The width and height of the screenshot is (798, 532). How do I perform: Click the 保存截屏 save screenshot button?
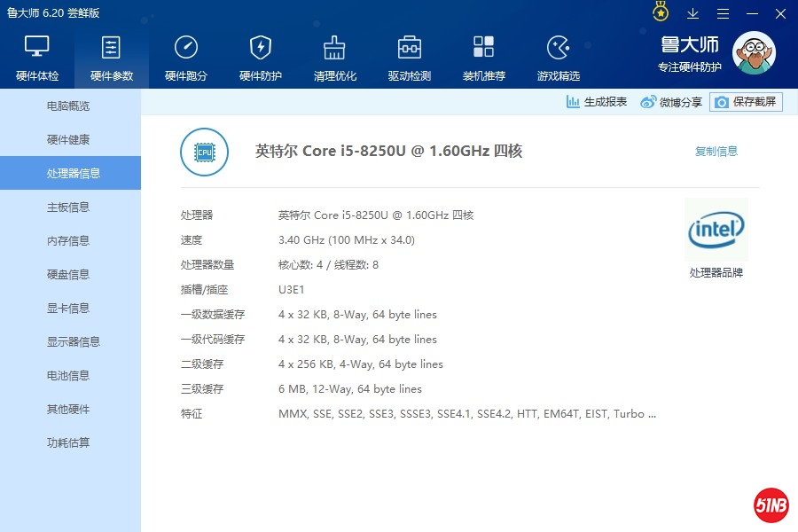[x=746, y=102]
